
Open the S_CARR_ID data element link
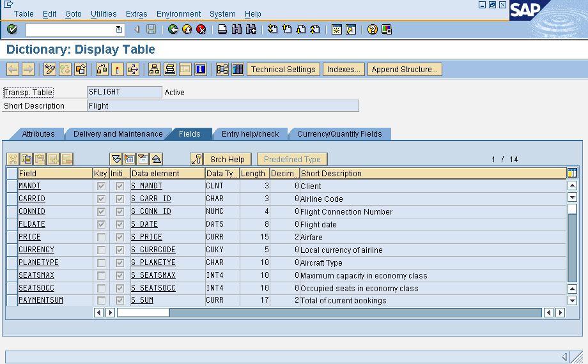pyautogui.click(x=151, y=199)
